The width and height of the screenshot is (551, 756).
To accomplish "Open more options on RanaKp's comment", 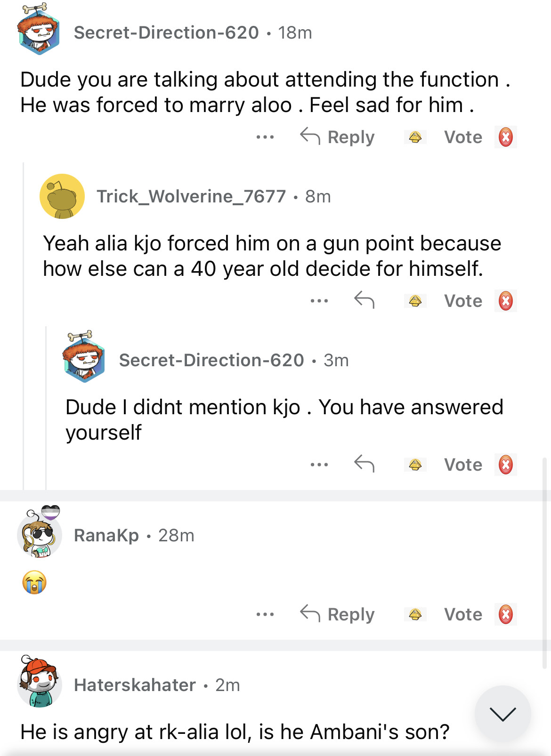I will point(265,614).
